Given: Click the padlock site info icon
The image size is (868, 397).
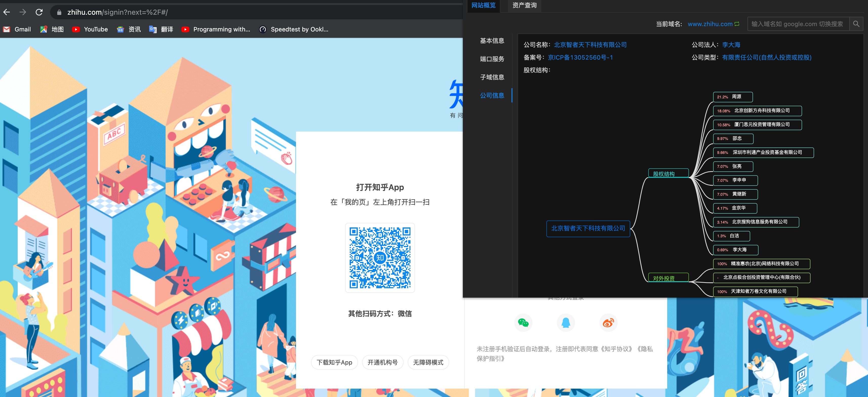Looking at the screenshot, I should click(x=59, y=12).
